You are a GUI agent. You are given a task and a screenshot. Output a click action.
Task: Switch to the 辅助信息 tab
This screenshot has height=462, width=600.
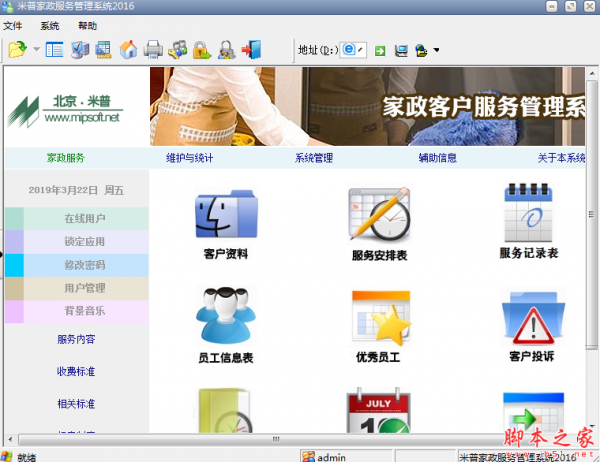(x=438, y=158)
